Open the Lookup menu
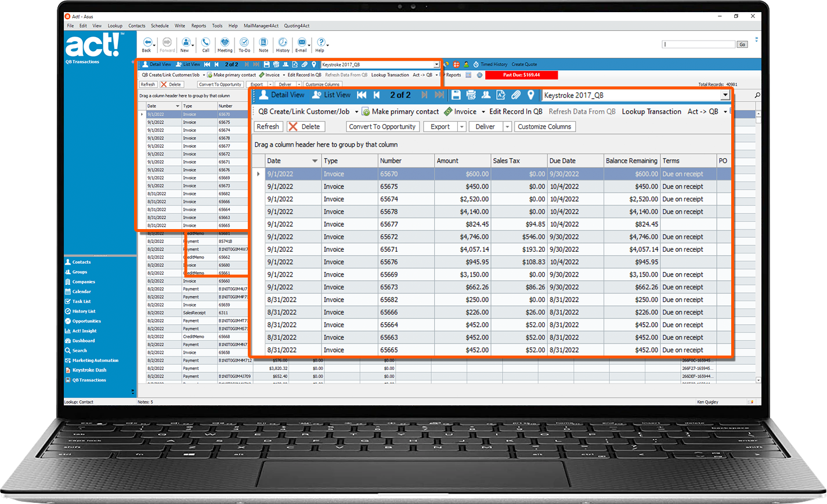 tap(115, 26)
